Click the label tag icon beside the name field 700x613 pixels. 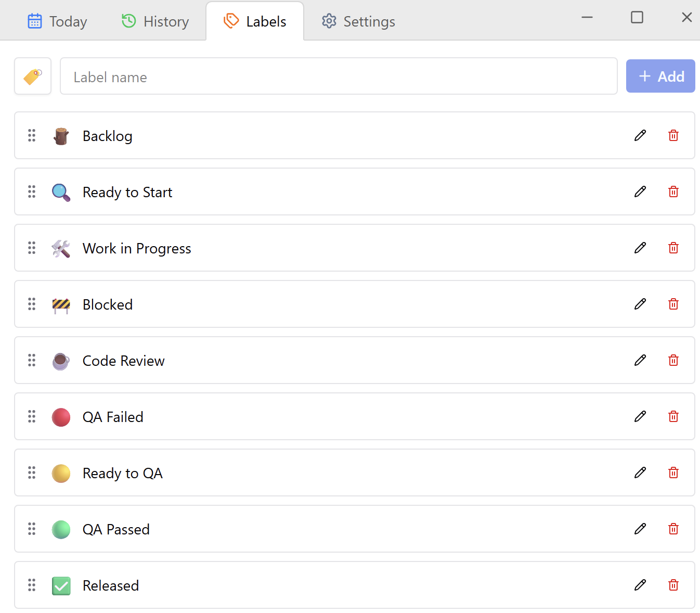[32, 76]
